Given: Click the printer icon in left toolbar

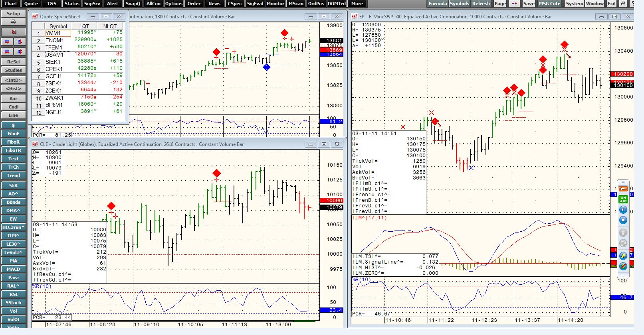Looking at the screenshot, I should point(13,22).
